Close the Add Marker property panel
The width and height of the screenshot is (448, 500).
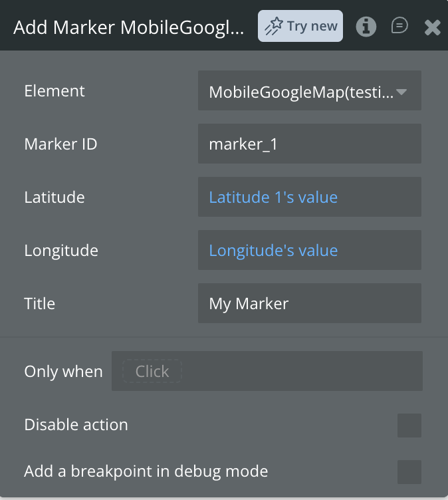tap(432, 27)
